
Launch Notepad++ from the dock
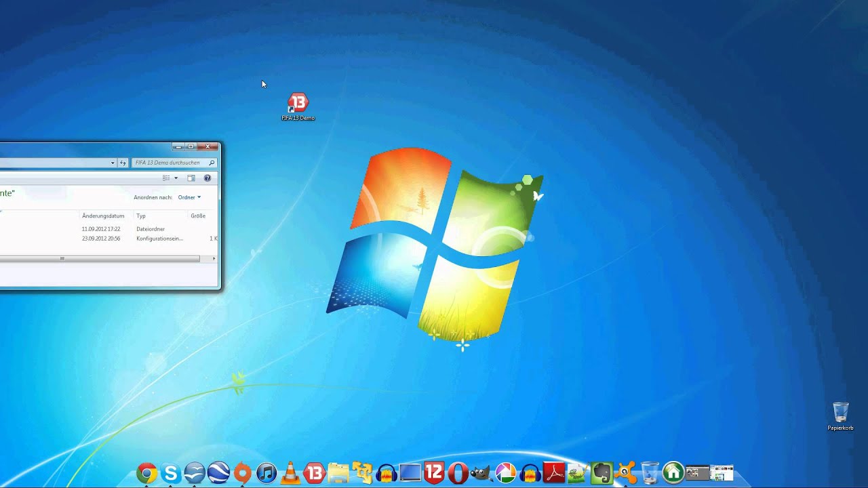(577, 472)
